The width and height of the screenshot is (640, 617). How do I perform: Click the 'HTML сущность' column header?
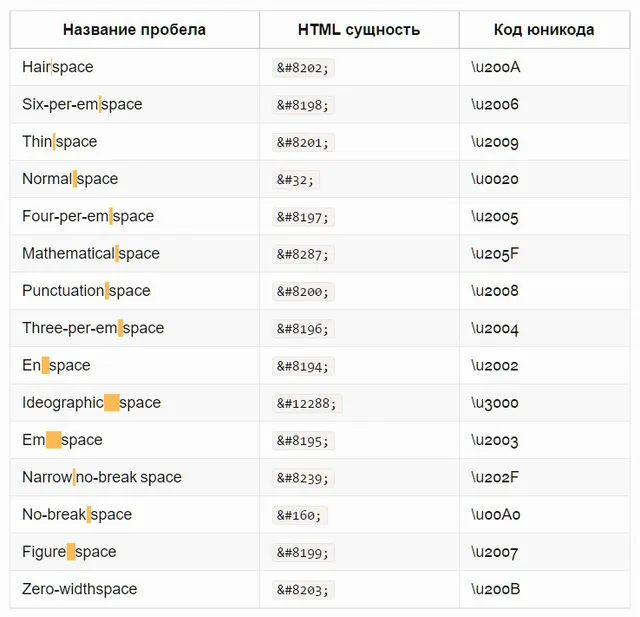point(359,30)
